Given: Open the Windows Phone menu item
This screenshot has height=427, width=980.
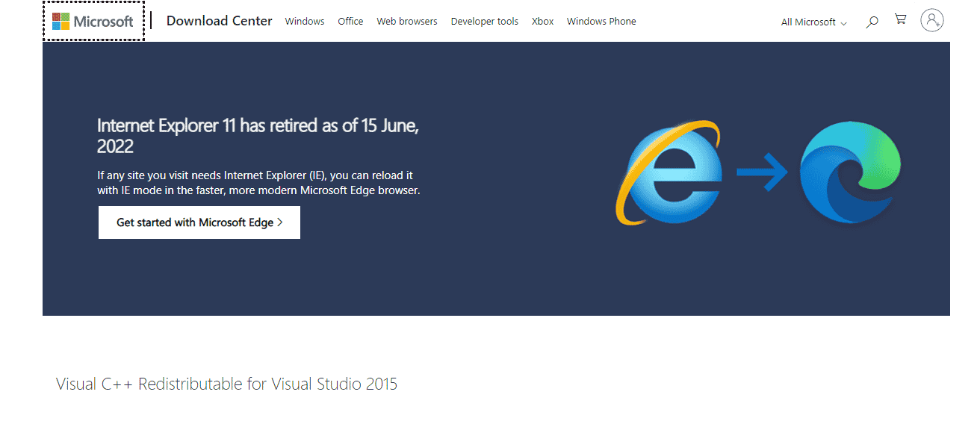Looking at the screenshot, I should click(x=601, y=21).
